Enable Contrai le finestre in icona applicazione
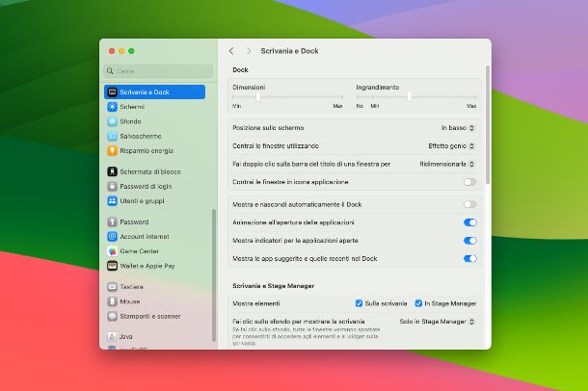 click(469, 182)
